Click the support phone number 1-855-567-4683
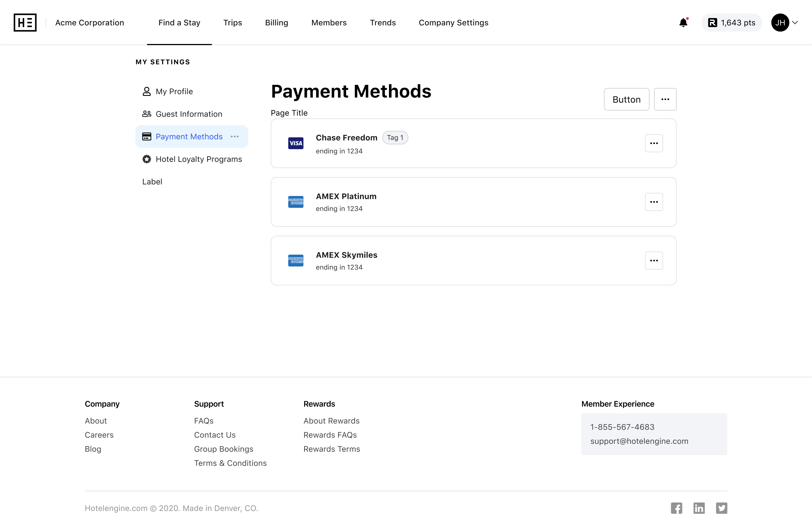 pos(622,427)
